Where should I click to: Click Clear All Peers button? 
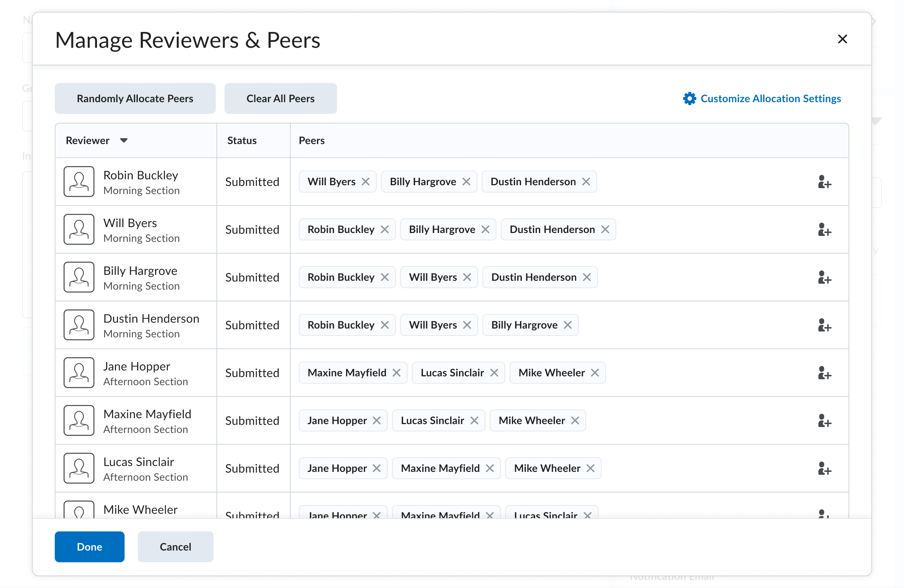tap(280, 98)
